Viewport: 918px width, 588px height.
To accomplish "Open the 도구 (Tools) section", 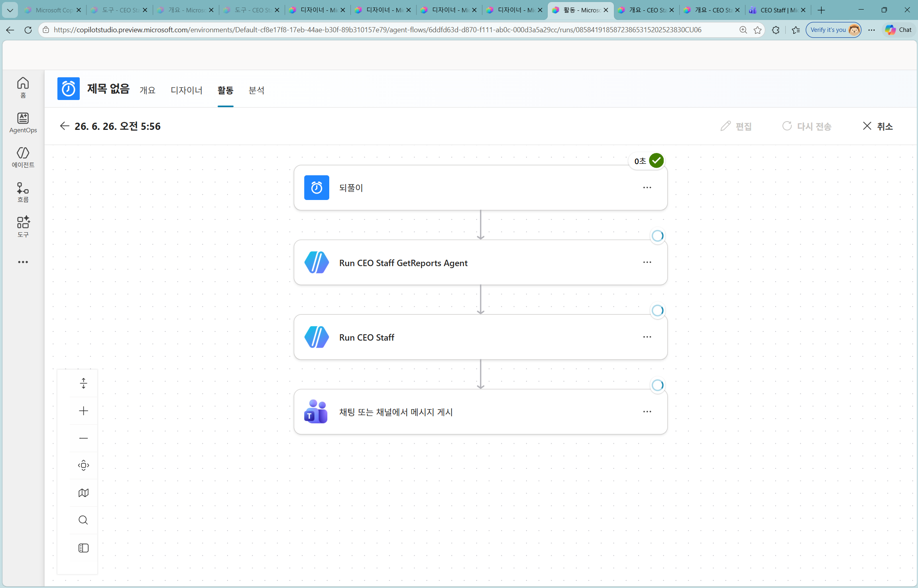I will point(23,227).
